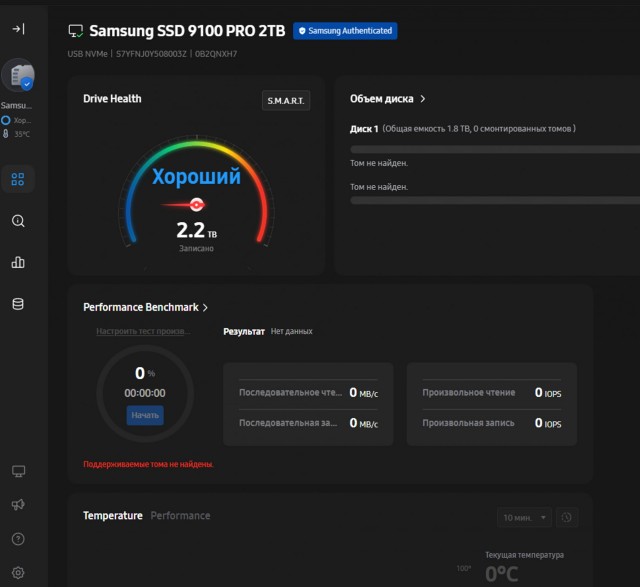Click the Хороший health status text
640x587 pixels.
point(196,176)
